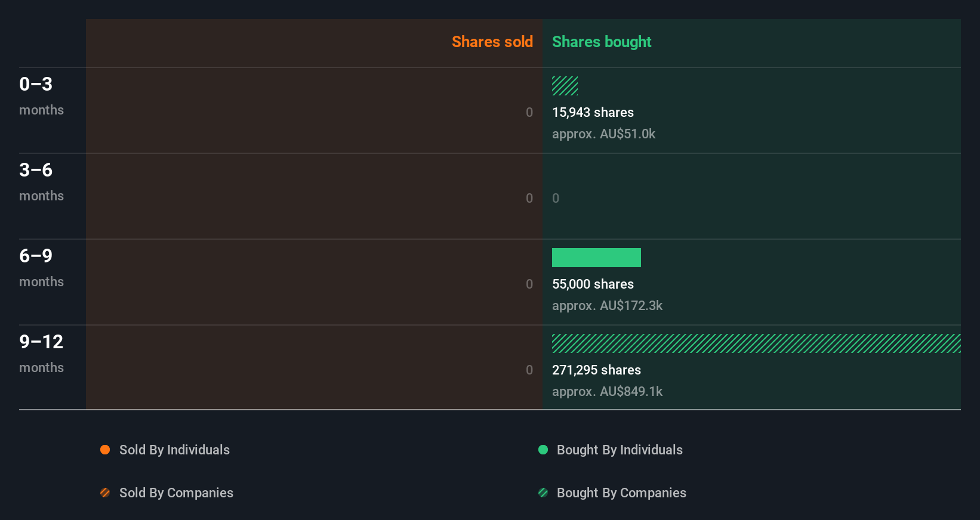
Task: Click the striped Bought By Companies legend icon
Action: tap(543, 493)
